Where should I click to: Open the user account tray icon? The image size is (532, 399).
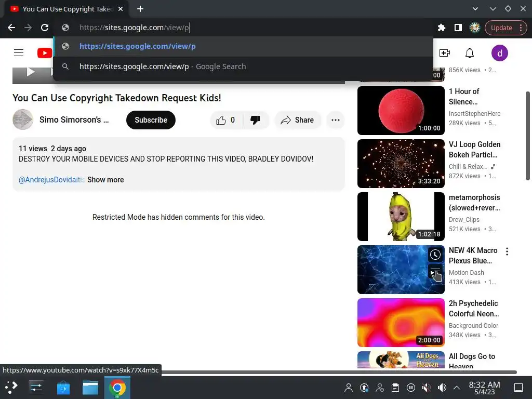click(349, 388)
